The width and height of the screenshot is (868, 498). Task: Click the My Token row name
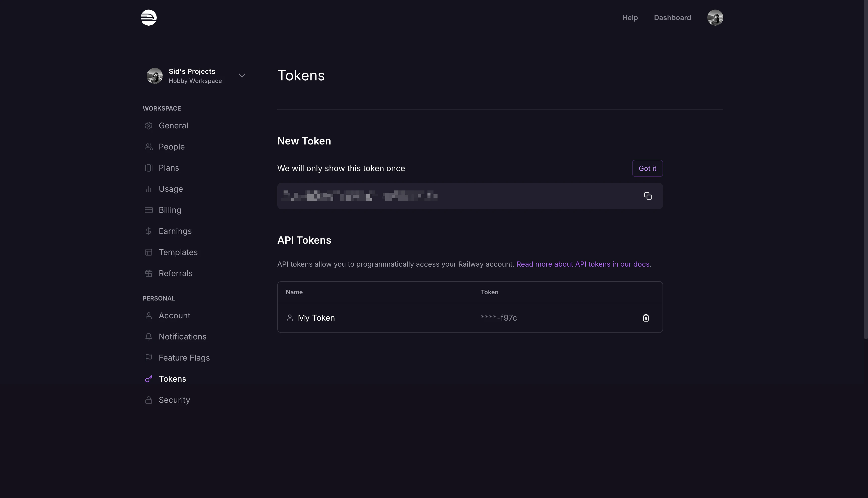316,318
